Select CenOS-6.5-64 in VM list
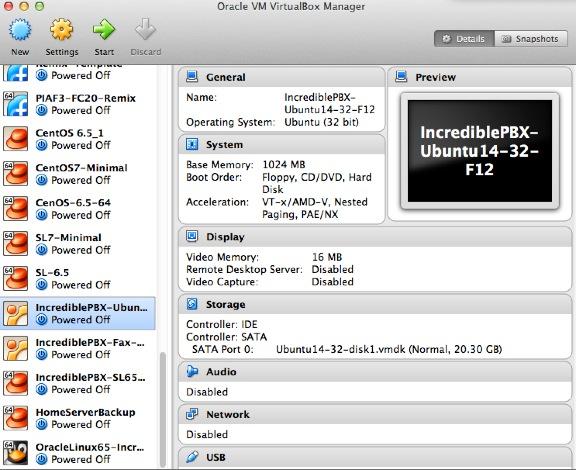Viewport: 576px width, 470px height. 78,209
